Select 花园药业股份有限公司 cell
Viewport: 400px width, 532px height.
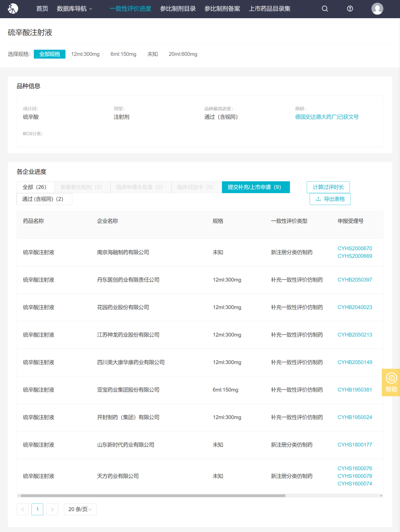pos(123,307)
